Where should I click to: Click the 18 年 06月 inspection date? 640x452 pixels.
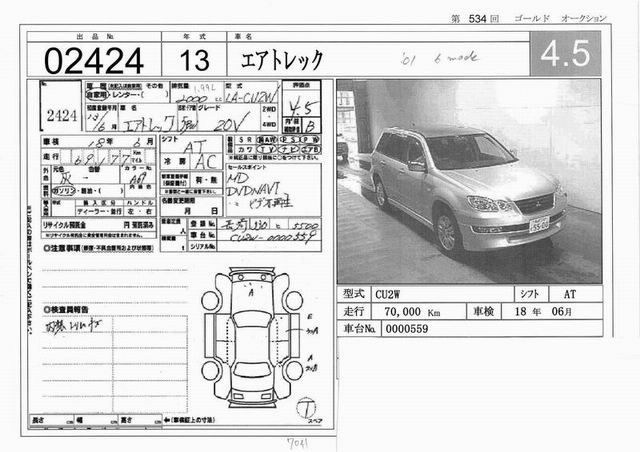pos(542,312)
